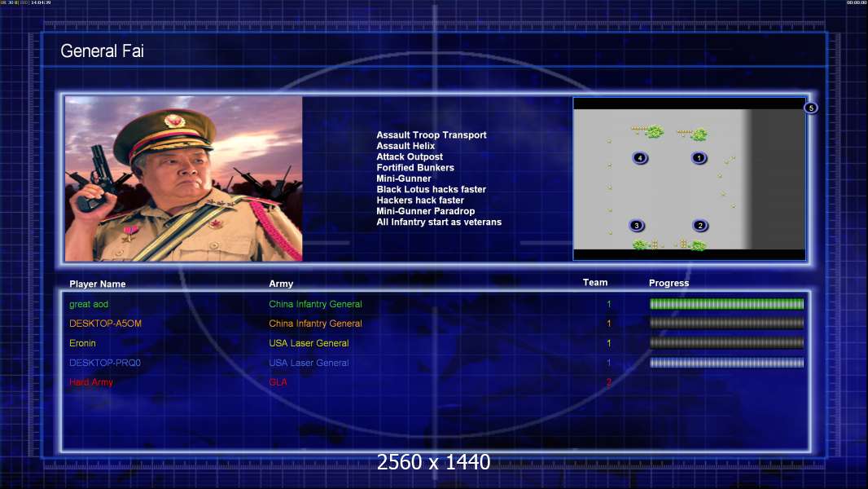Viewport: 868px width, 489px height.
Task: Click Hard Army's 'GLA' army text
Action: click(x=278, y=382)
